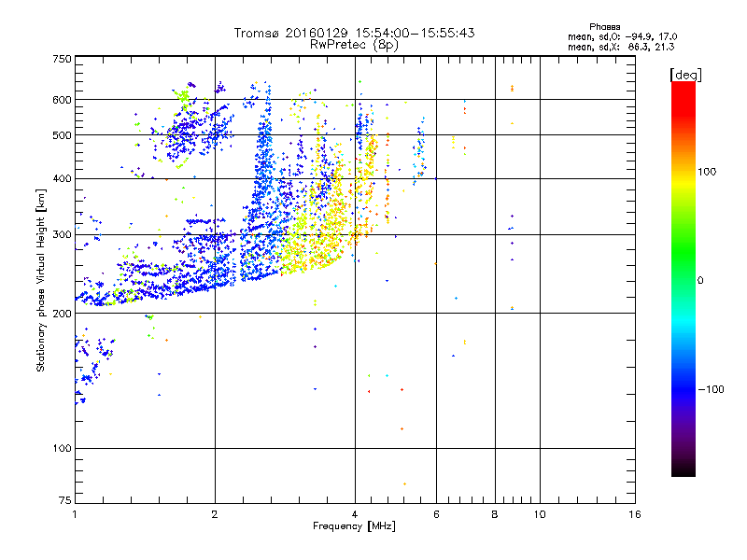This screenshot has width=747, height=560.
Task: Click the colorbar label '100'
Action: coord(707,172)
